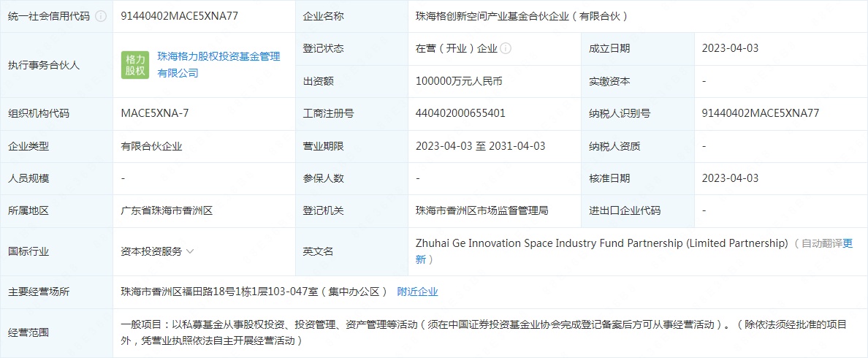Viewport: 868px width, 358px height.
Task: Expand the 资本投资服务 industry dropdown arrow
Action: click(x=190, y=251)
